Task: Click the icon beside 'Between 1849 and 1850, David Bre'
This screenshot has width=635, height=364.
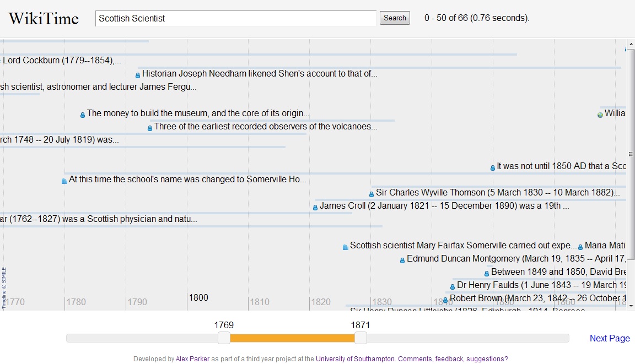Action: (487, 273)
